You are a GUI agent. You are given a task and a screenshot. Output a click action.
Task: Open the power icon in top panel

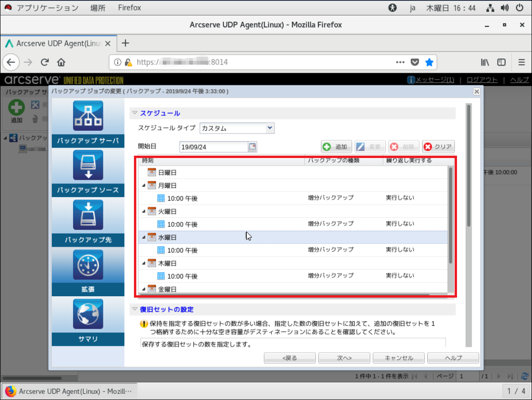(519, 8)
